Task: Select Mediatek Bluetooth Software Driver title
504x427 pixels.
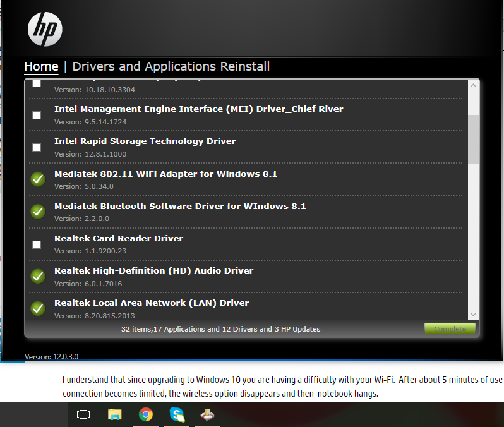Action: [180, 206]
